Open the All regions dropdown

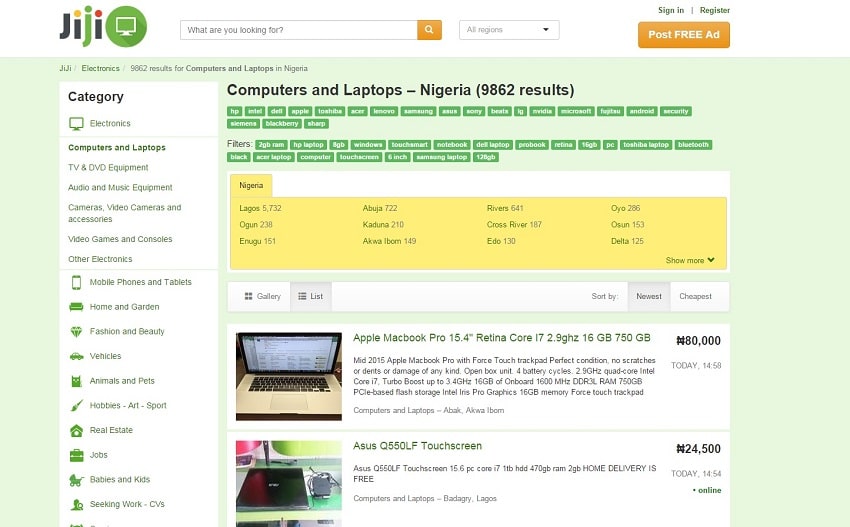tap(509, 30)
